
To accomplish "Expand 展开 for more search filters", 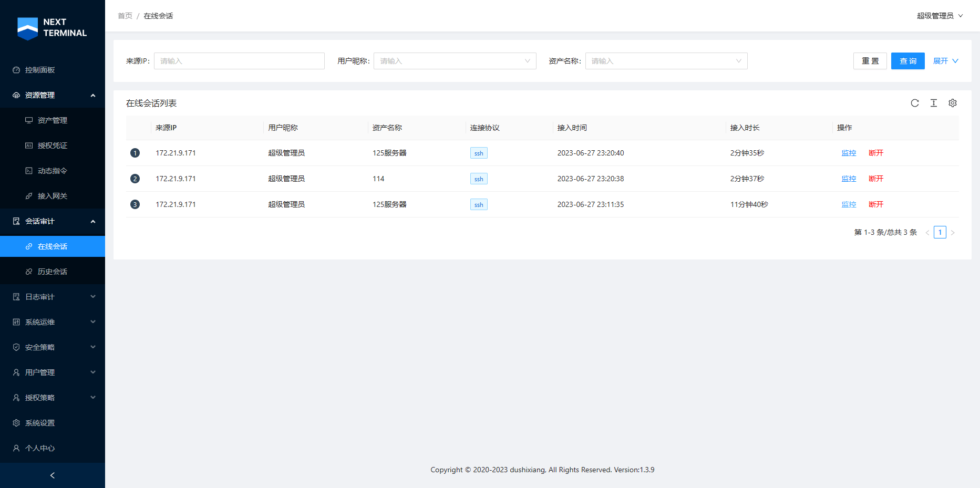I will 945,61.
